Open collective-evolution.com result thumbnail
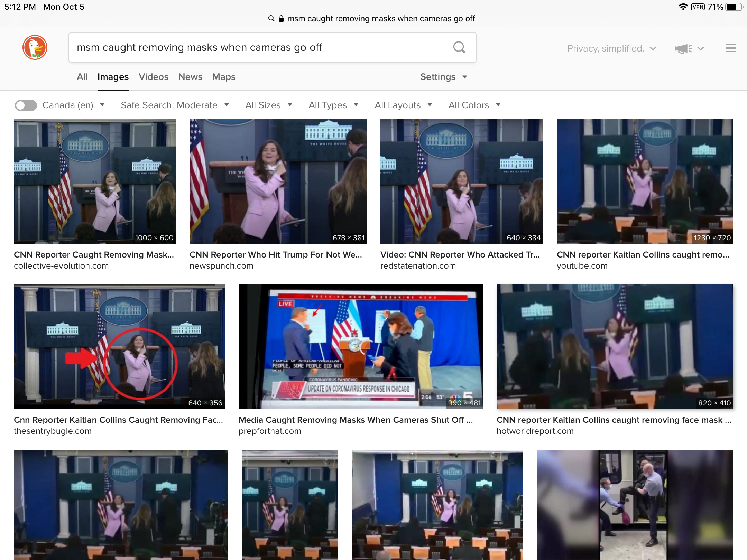747x560 pixels. (x=95, y=181)
